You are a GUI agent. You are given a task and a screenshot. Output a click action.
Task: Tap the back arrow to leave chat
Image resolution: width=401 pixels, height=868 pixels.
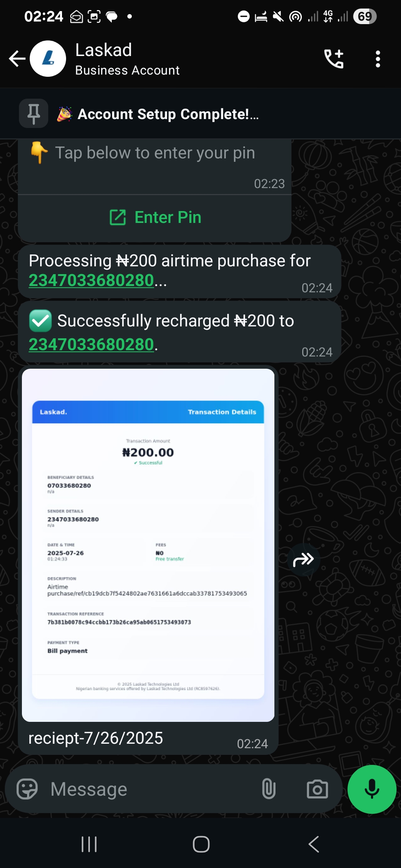click(17, 59)
